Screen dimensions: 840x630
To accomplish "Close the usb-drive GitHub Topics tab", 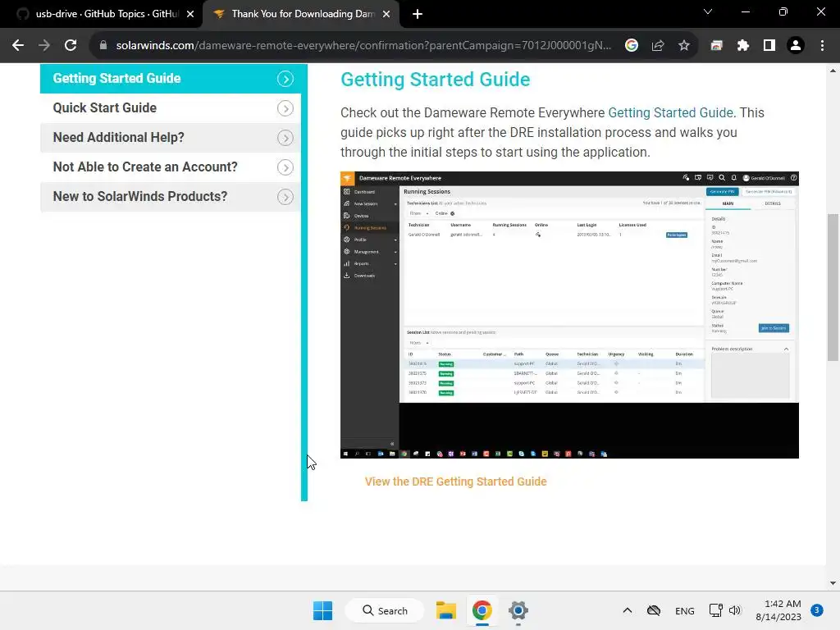I will click(190, 14).
